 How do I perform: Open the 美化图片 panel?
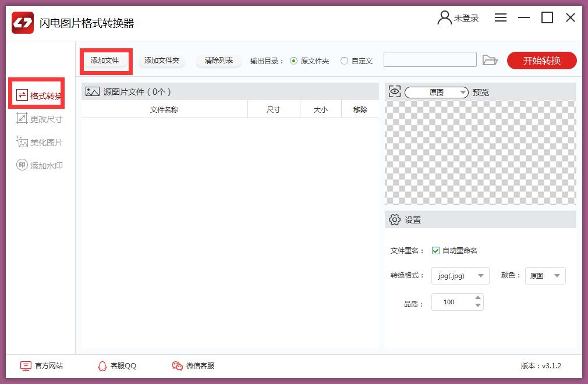tap(39, 141)
